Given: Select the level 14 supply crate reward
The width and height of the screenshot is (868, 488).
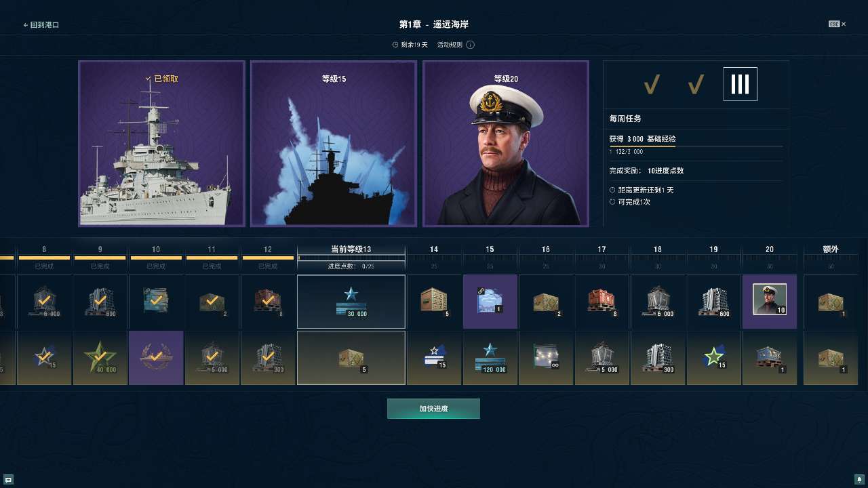Looking at the screenshot, I should (x=434, y=302).
